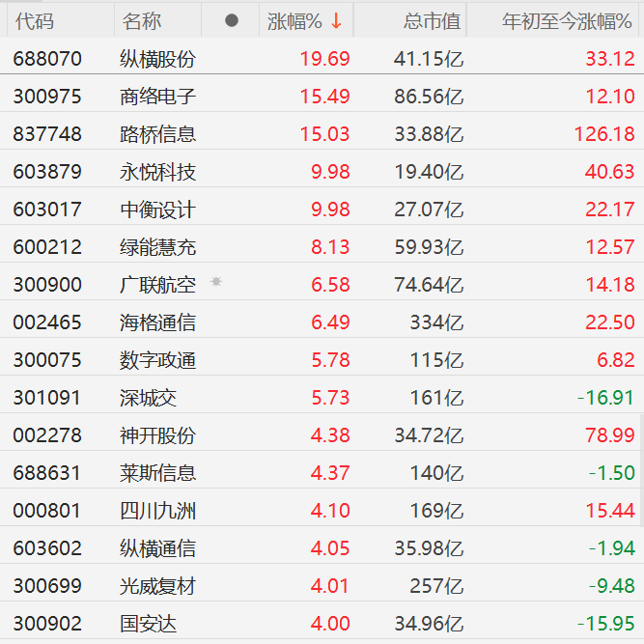Select stock code 837748
The height and width of the screenshot is (644, 644).
pos(47,134)
